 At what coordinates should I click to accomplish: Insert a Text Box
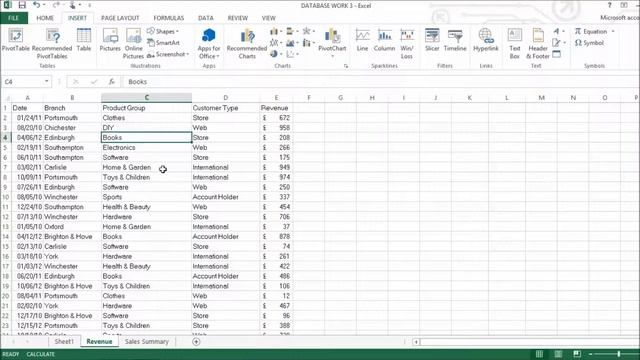[515, 44]
